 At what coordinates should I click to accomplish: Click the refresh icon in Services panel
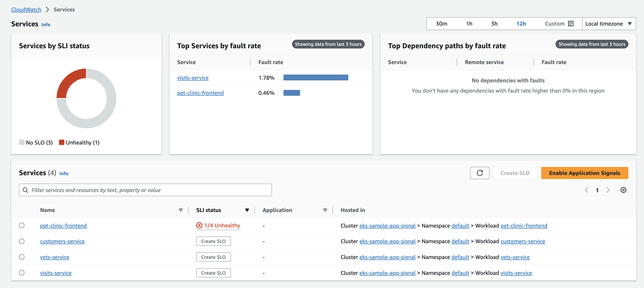pos(479,173)
